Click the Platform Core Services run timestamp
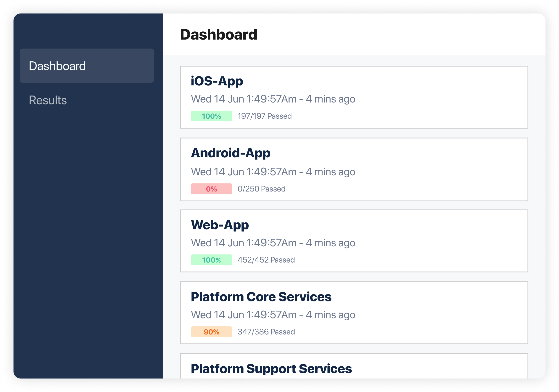559x392 pixels. tap(273, 315)
